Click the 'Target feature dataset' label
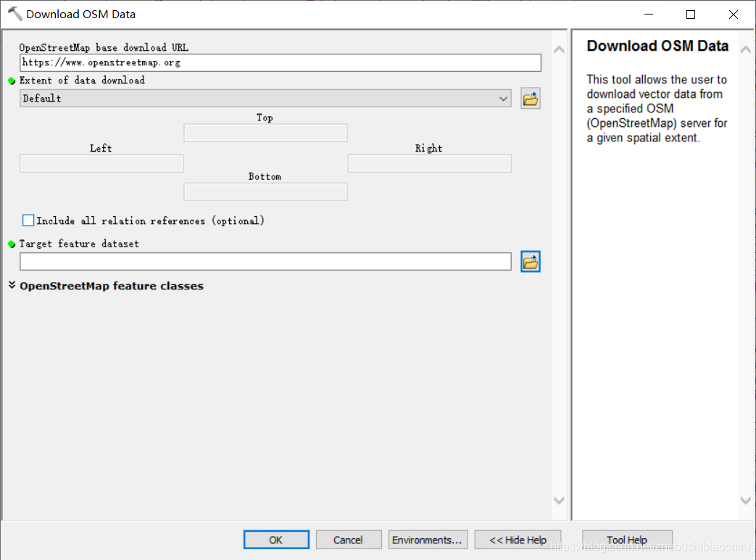 tap(79, 244)
